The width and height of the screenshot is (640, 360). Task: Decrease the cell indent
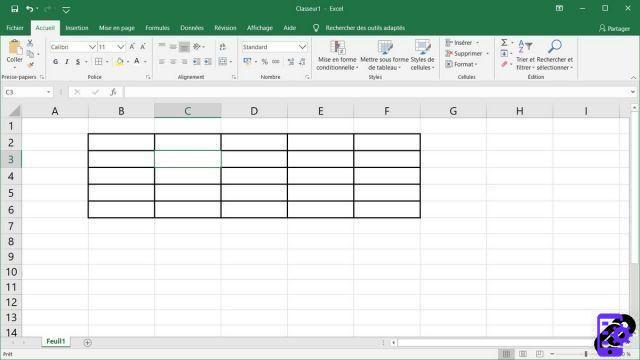(196, 62)
